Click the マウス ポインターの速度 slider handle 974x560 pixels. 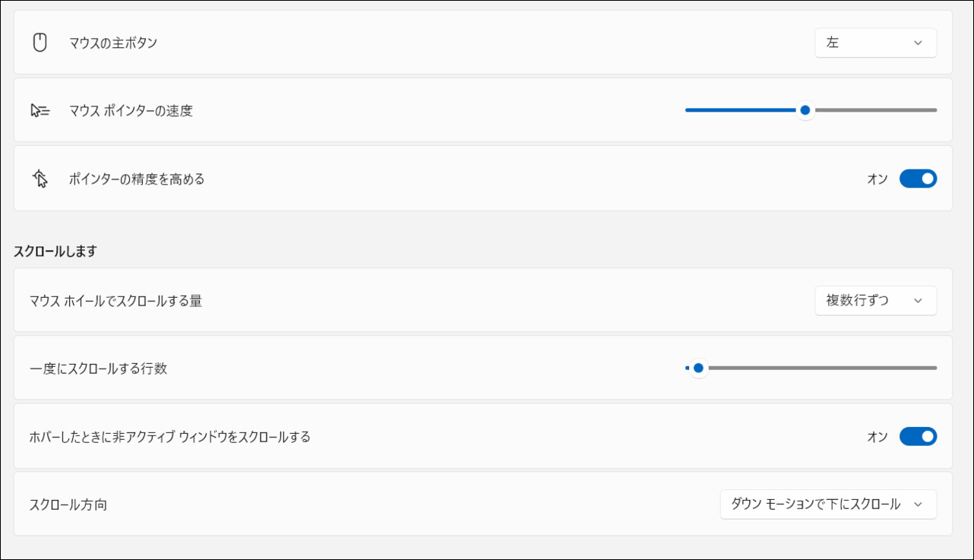pyautogui.click(x=805, y=110)
